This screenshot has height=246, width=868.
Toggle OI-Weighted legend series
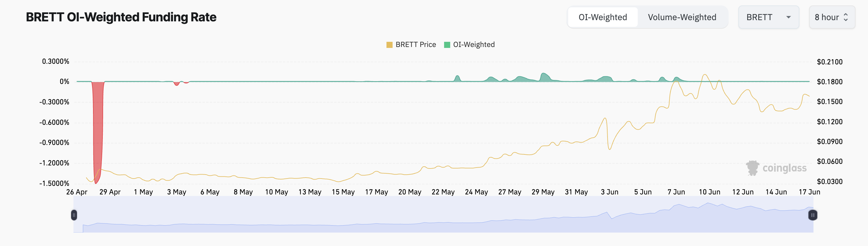pyautogui.click(x=473, y=45)
